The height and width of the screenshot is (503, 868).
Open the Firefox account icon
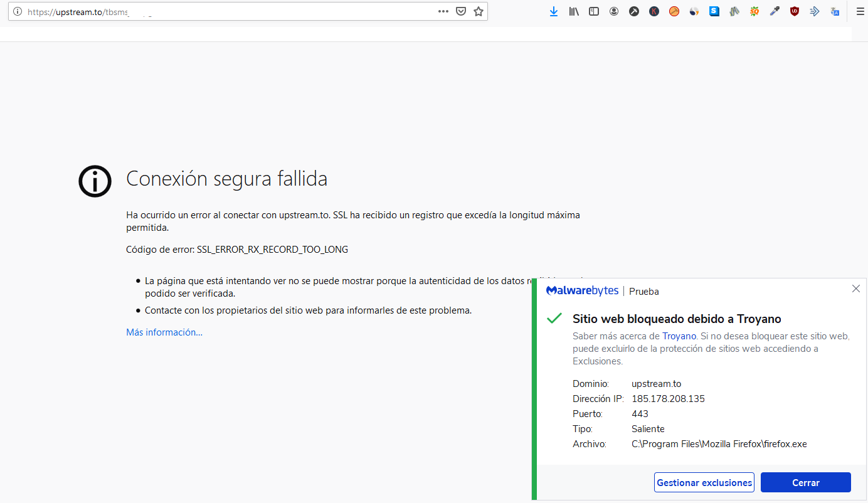[x=614, y=11]
